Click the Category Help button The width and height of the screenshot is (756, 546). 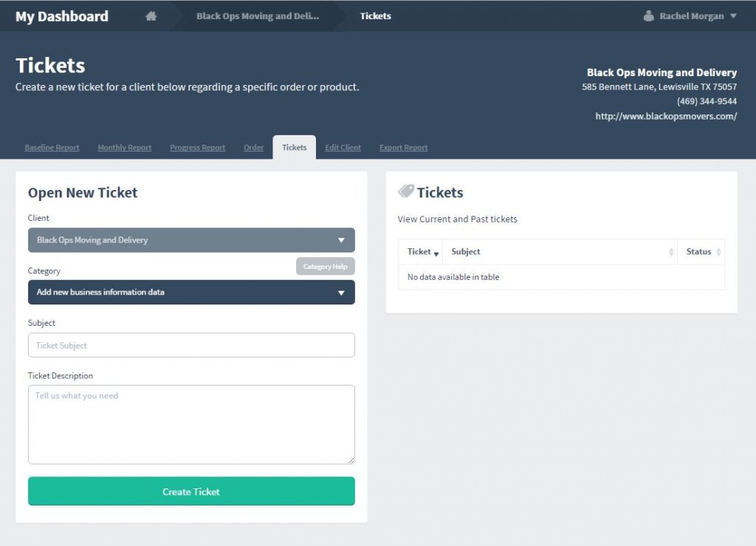325,266
